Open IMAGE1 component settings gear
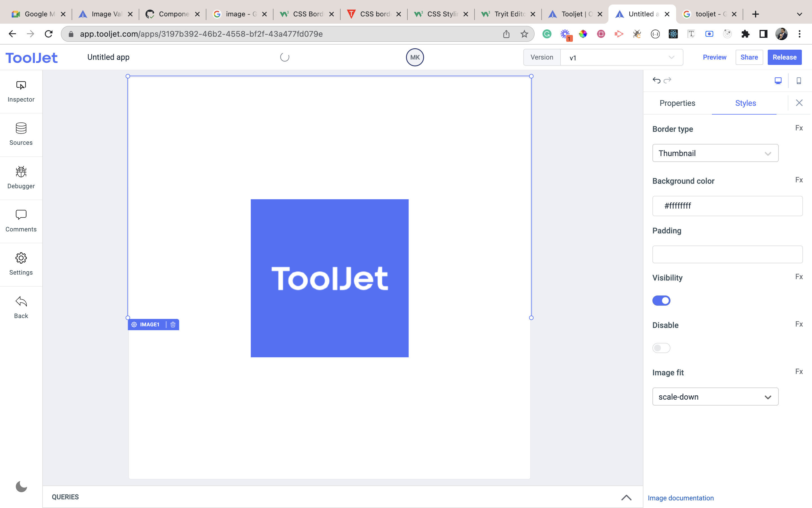812x508 pixels. click(134, 325)
